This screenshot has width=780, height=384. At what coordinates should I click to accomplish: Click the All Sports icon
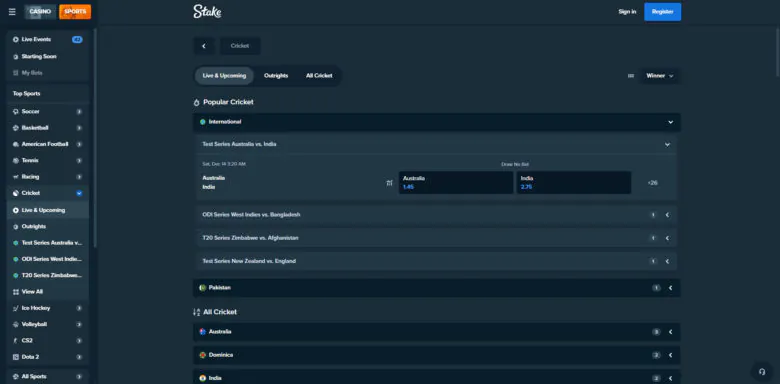pos(15,377)
